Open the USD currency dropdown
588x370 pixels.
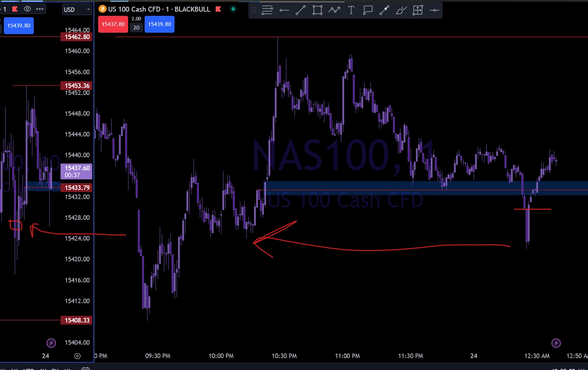point(77,9)
